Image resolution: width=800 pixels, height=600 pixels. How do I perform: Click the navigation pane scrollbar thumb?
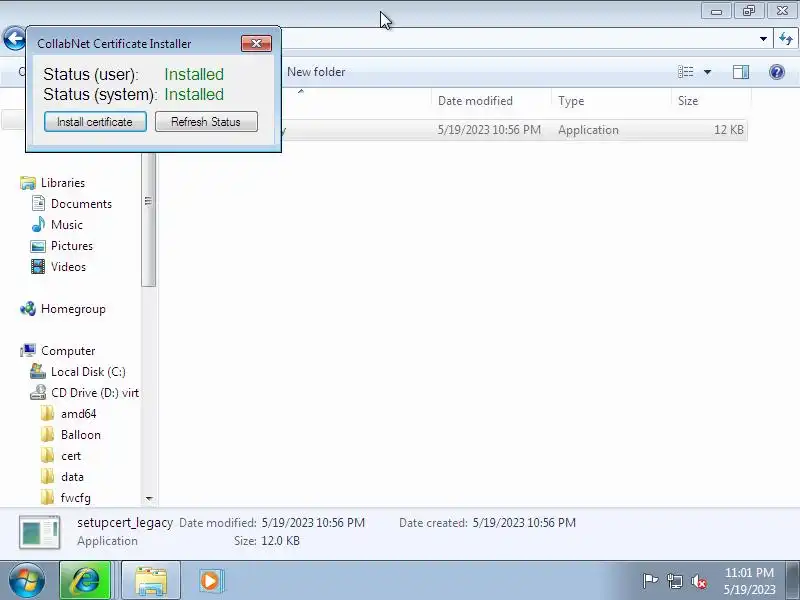click(148, 219)
